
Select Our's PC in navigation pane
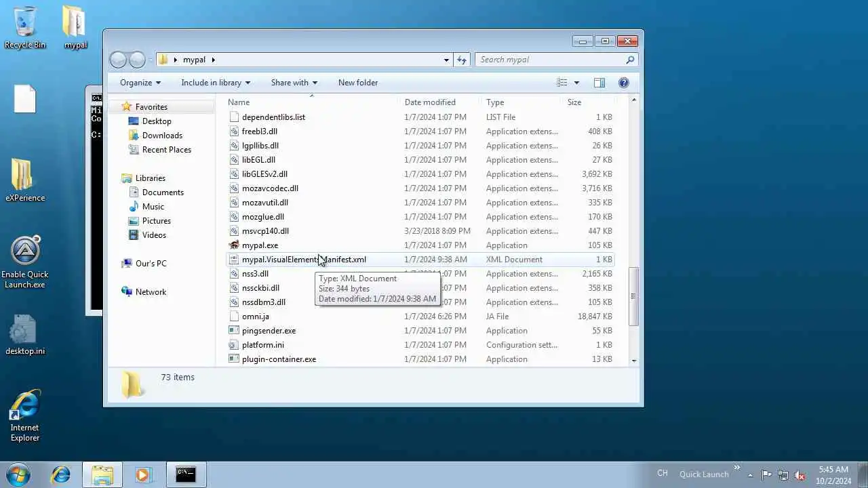pyautogui.click(x=151, y=264)
